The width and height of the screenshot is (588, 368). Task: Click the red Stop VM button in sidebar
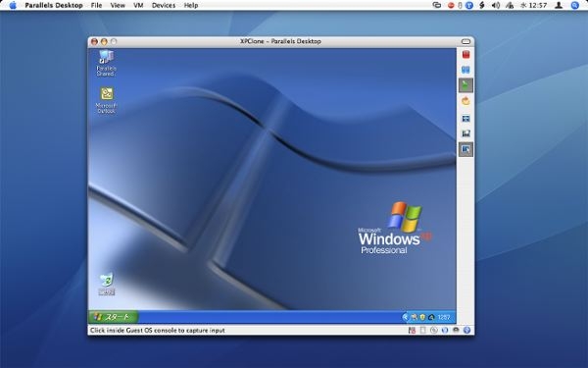[465, 55]
